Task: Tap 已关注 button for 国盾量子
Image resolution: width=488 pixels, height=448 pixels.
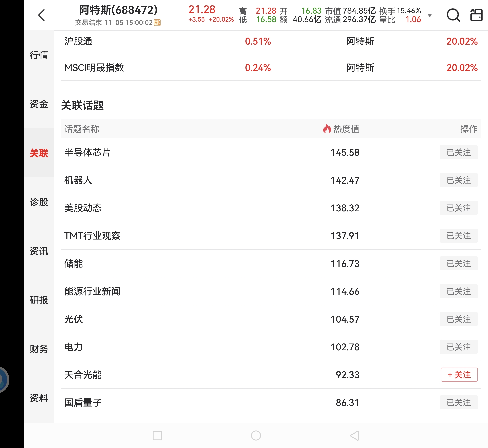Action: 458,402
